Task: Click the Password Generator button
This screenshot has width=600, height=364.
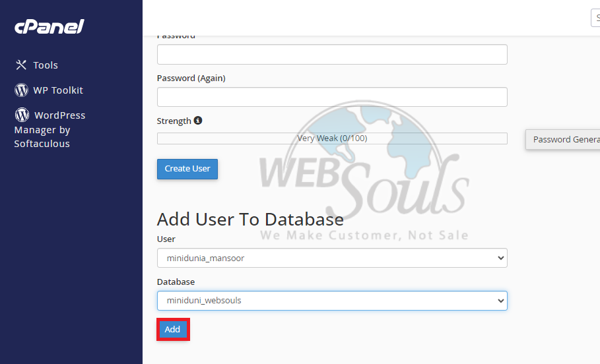Action: [563, 140]
